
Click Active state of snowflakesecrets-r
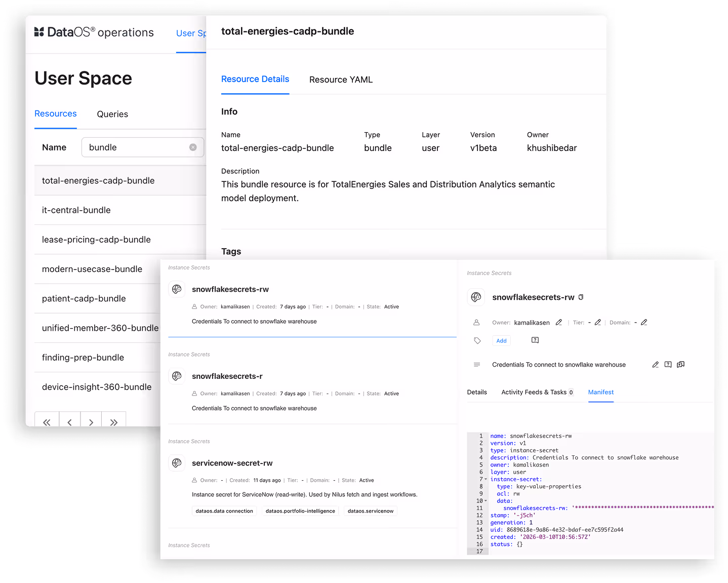point(391,394)
